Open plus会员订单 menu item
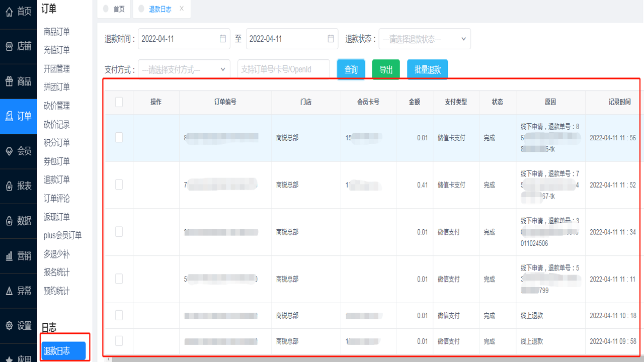The height and width of the screenshot is (362, 644). tap(62, 235)
